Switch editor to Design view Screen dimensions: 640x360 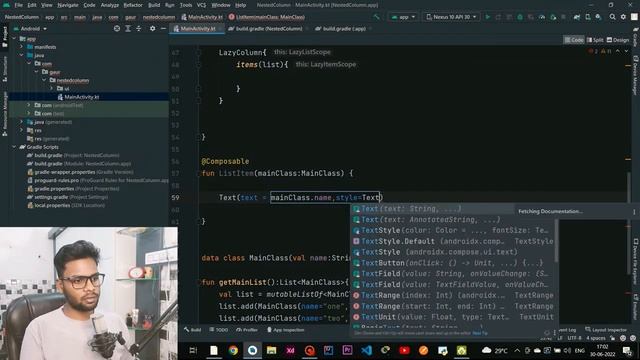coord(618,40)
